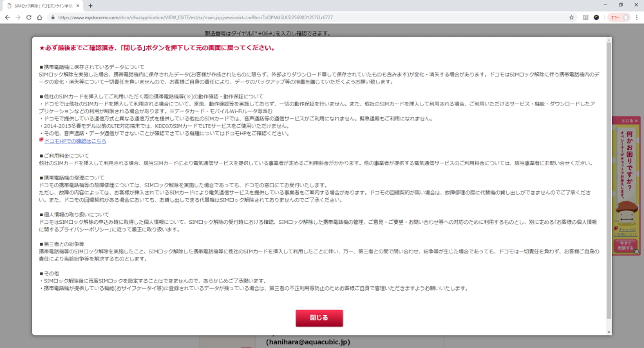The image size is (644, 348).
Task: Open the Chrome three-dot menu
Action: tap(637, 17)
